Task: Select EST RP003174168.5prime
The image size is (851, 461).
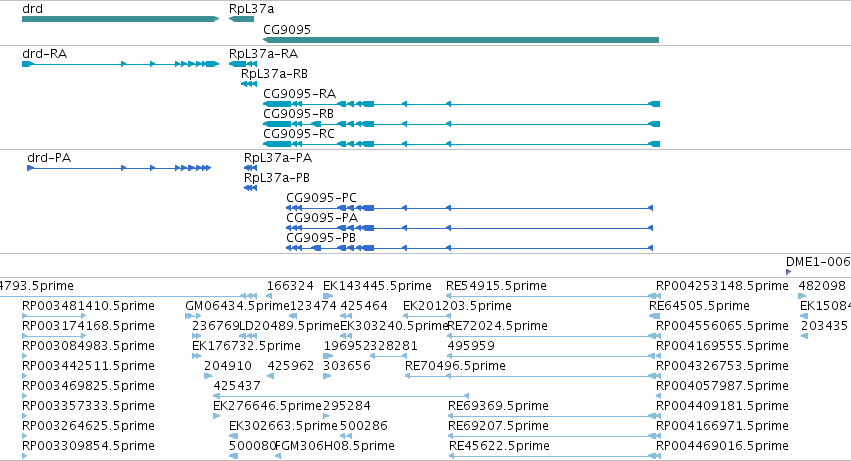Action: coord(88,326)
